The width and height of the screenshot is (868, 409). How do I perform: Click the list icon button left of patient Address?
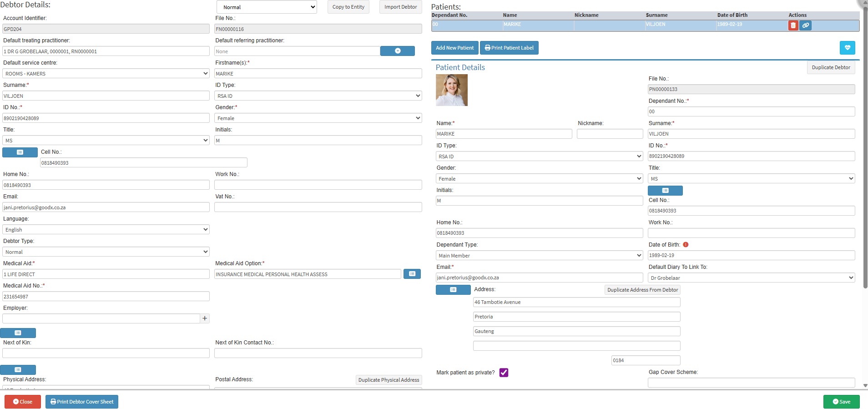pos(453,290)
